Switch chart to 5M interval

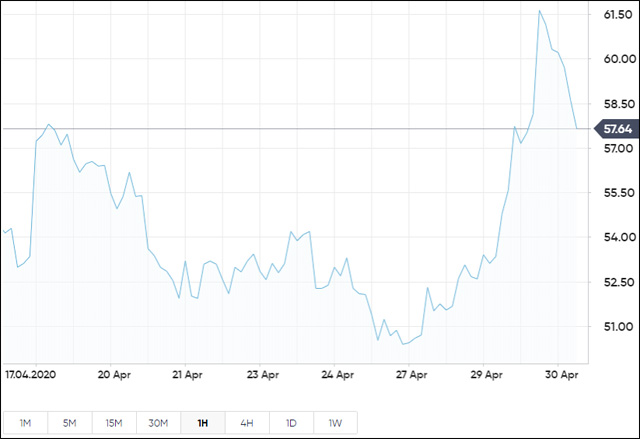[x=70, y=423]
